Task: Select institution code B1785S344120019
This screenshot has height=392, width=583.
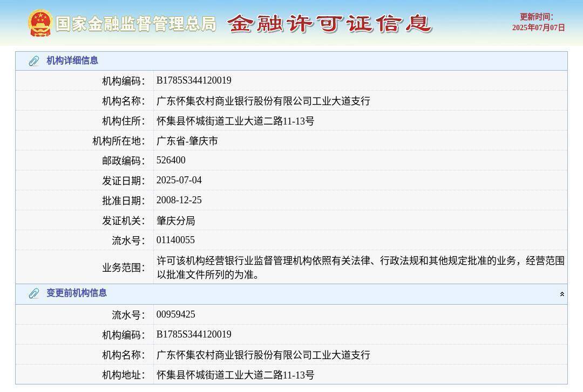Action: tap(193, 80)
